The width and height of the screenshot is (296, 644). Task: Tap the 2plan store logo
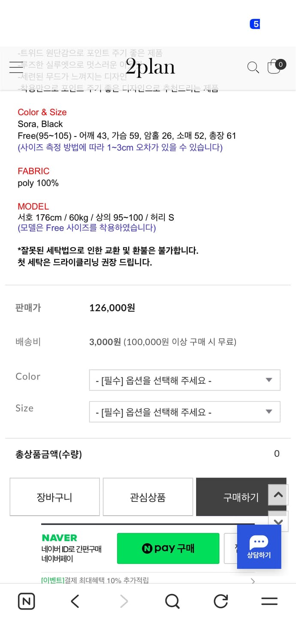(149, 67)
